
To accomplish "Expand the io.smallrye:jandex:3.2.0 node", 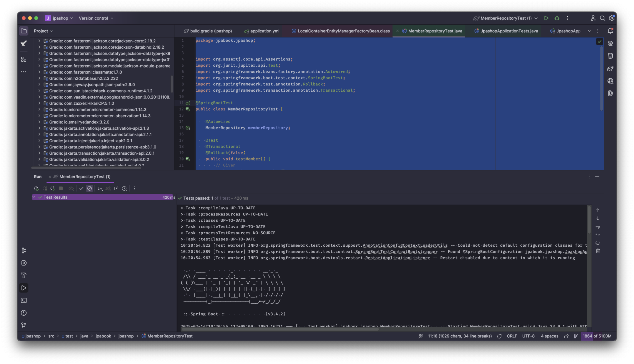I will tap(39, 122).
